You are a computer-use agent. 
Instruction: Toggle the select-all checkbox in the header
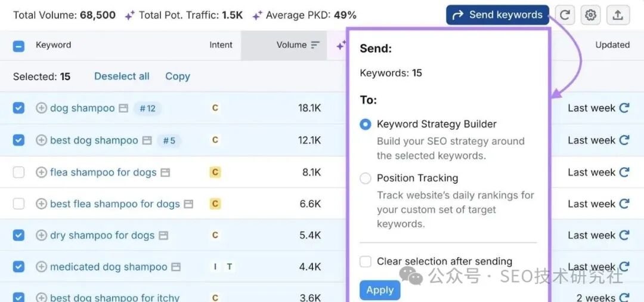18,45
